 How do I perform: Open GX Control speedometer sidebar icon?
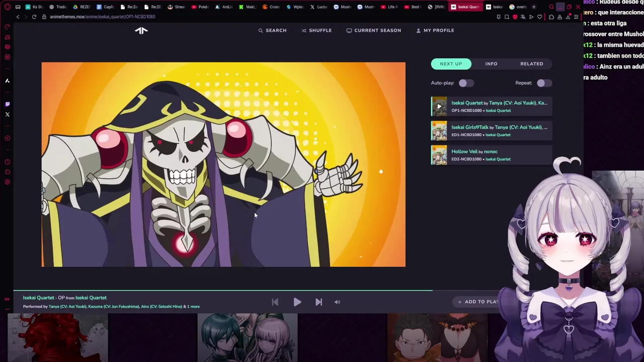coord(7,27)
